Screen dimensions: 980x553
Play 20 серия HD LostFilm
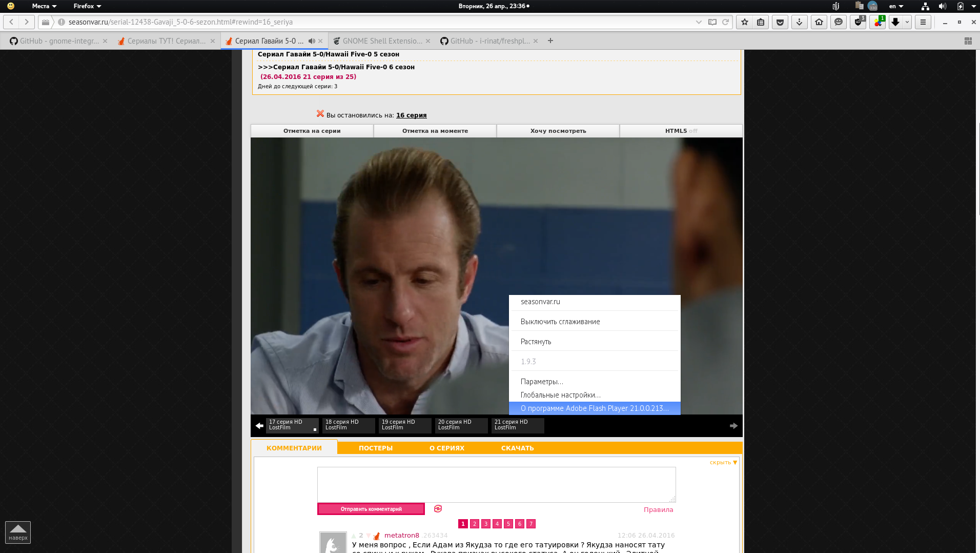tap(461, 425)
